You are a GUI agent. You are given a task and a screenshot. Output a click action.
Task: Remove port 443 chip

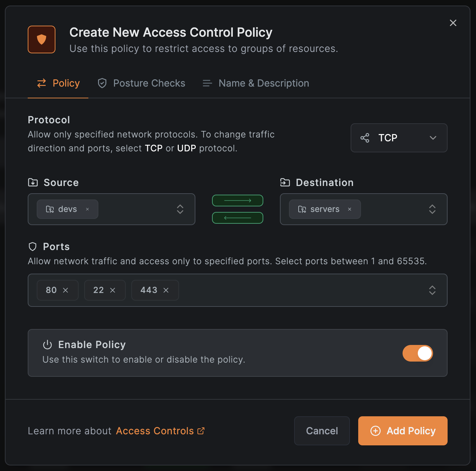coord(166,290)
